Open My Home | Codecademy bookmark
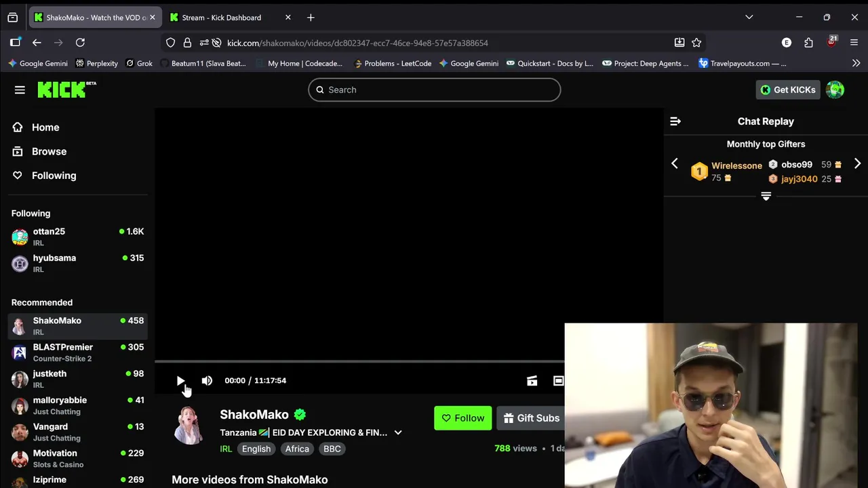 pyautogui.click(x=298, y=63)
